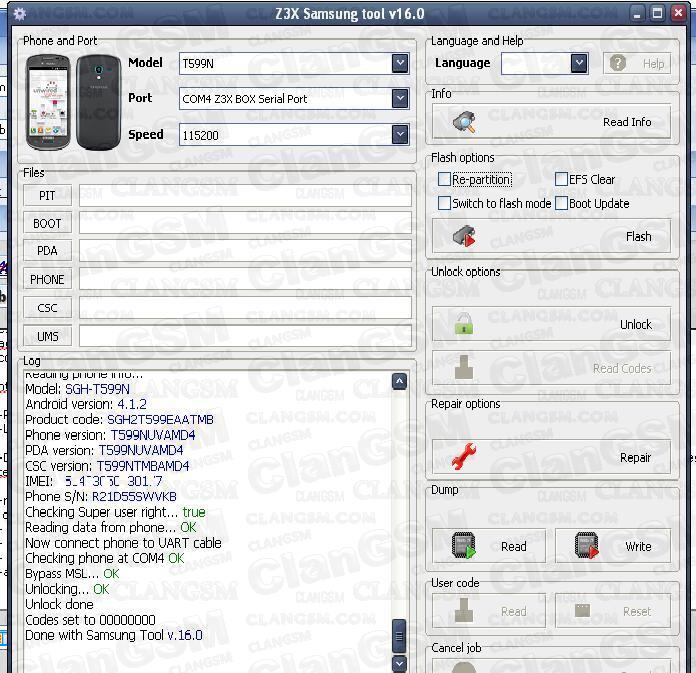Browse for a PIT file

coord(47,195)
